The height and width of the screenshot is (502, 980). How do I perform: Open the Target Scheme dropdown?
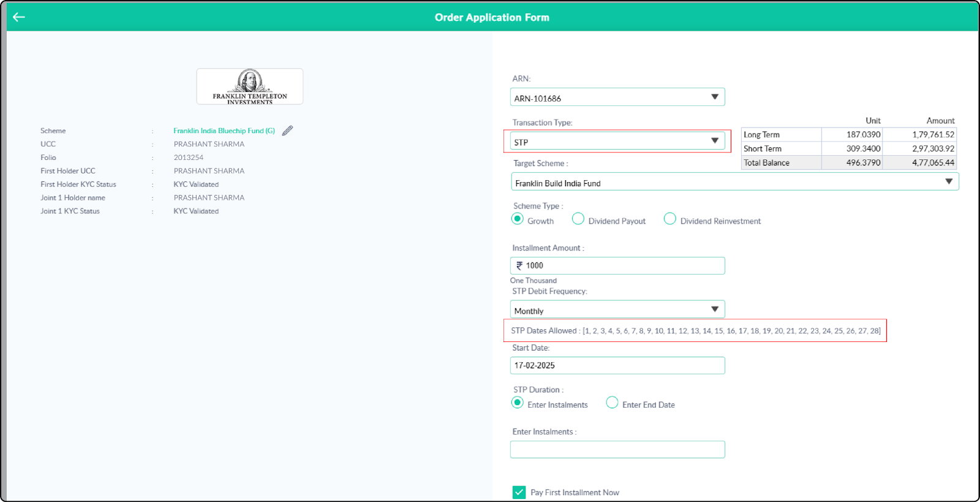click(735, 182)
